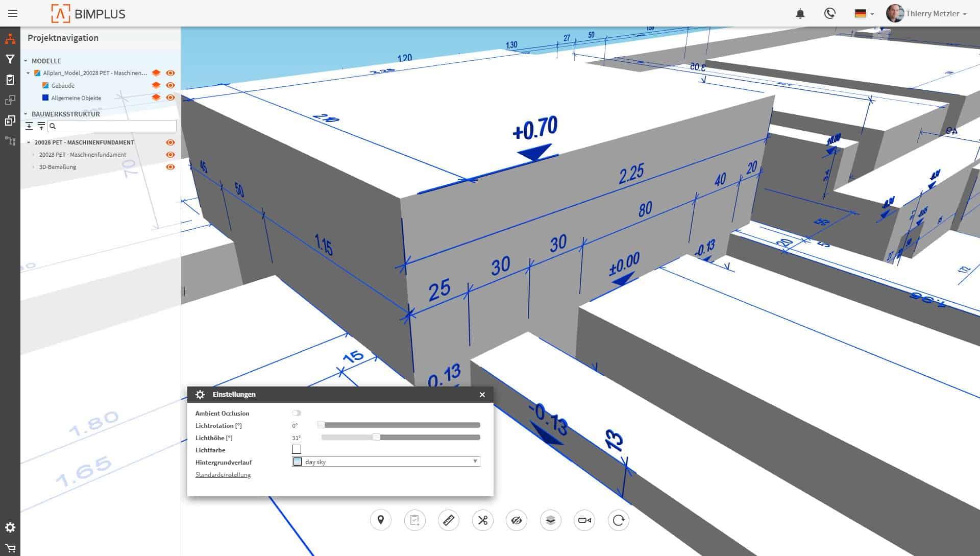
Task: Open the Hintergrundverlauf day sky dropdown
Action: pyautogui.click(x=386, y=462)
